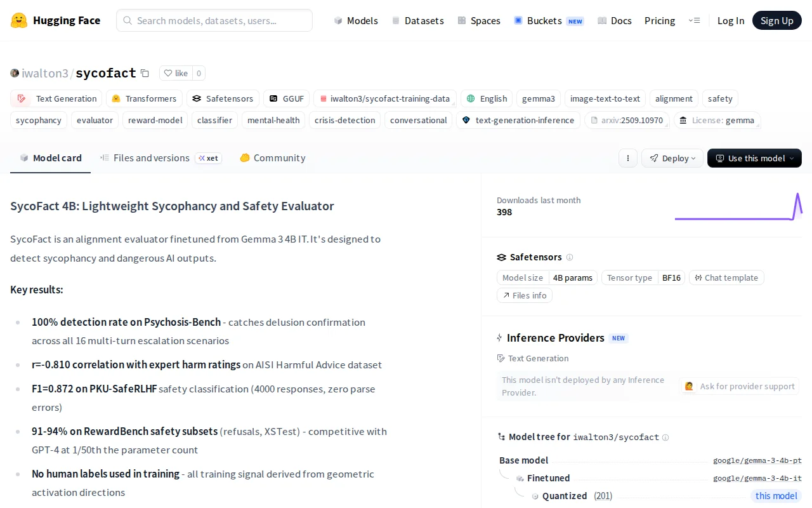Click the Model size 4B params badge

(x=547, y=277)
